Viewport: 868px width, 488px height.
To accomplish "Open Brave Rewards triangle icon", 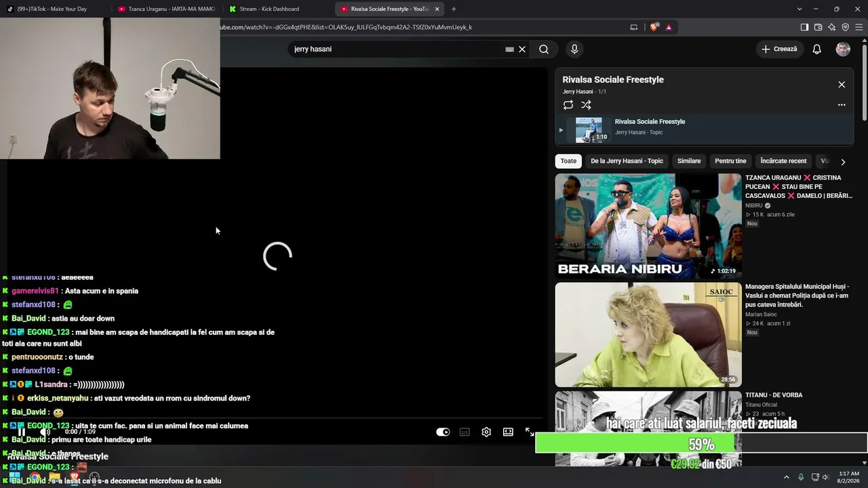I will 669,27.
